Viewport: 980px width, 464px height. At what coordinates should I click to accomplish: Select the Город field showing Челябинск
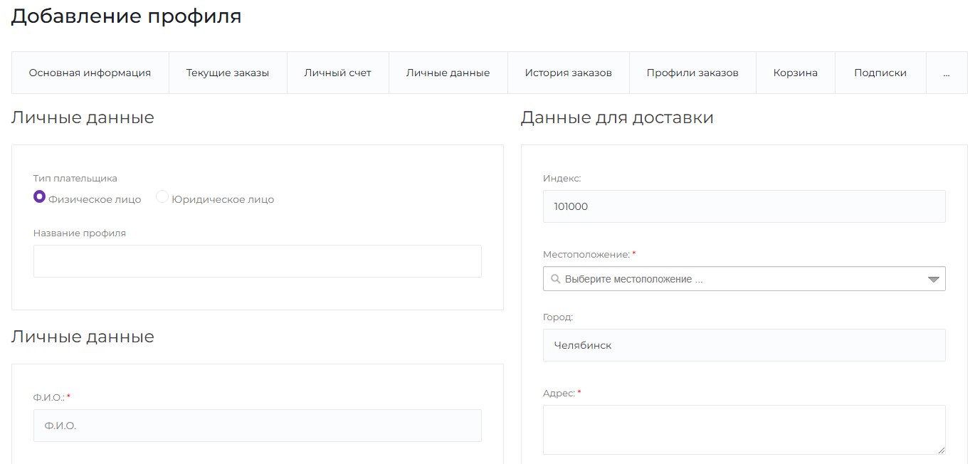744,344
